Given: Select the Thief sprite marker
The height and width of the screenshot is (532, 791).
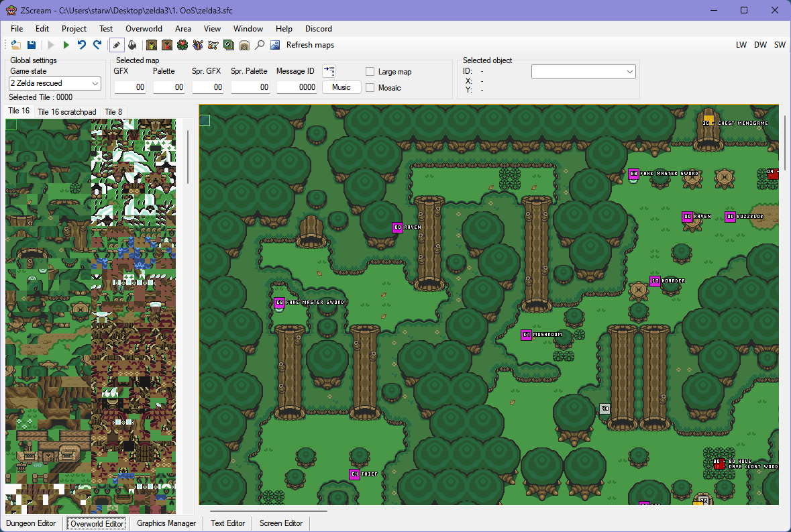Looking at the screenshot, I should (x=355, y=474).
